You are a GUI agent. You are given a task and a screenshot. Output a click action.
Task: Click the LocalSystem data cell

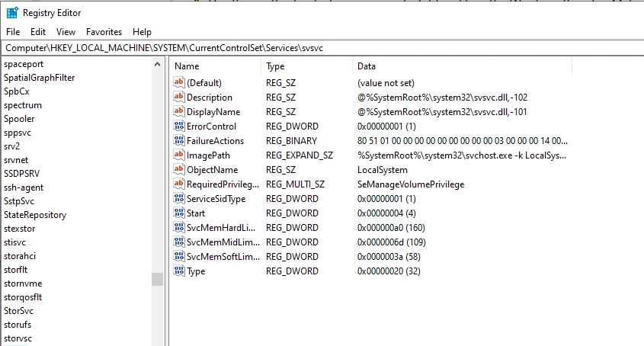(383, 170)
